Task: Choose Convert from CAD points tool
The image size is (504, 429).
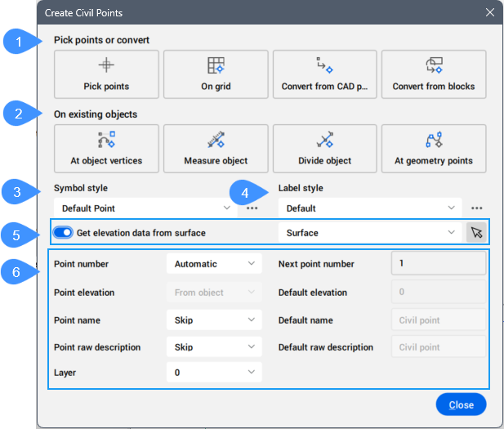Action: pos(324,74)
